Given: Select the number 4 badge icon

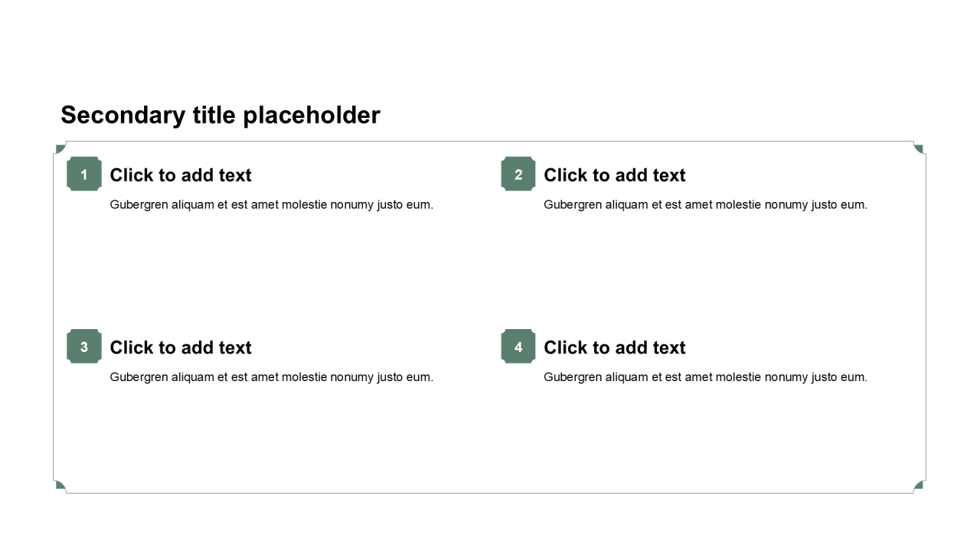Looking at the screenshot, I should pos(518,347).
